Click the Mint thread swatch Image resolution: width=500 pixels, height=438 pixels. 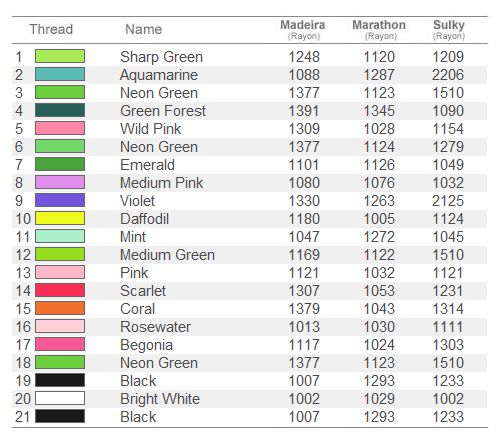point(60,236)
